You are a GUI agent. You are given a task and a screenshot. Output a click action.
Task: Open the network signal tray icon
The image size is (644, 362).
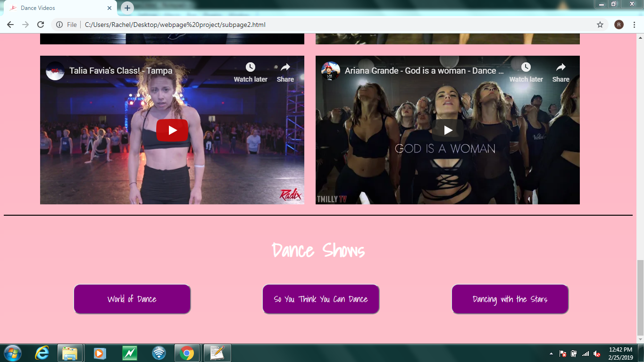(x=585, y=354)
